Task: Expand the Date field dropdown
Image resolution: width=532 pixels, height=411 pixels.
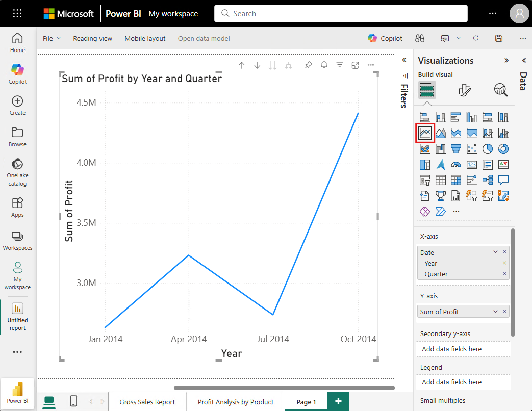Action: point(495,252)
